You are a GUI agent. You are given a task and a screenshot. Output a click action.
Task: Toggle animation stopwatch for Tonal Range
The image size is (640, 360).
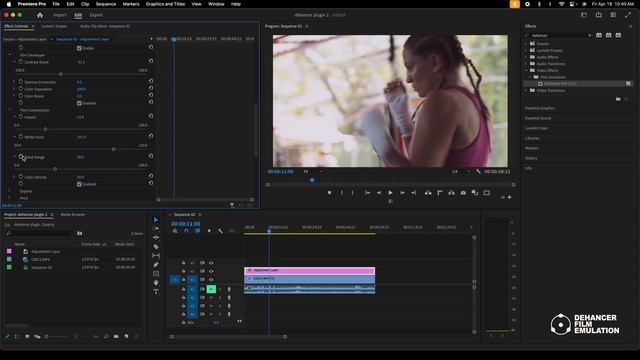[x=21, y=157]
